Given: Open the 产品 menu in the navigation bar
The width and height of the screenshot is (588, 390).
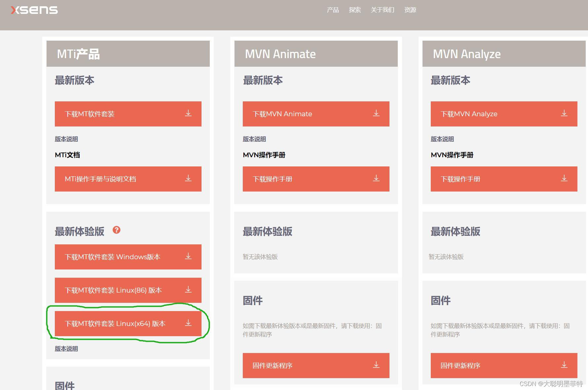Looking at the screenshot, I should 333,10.
